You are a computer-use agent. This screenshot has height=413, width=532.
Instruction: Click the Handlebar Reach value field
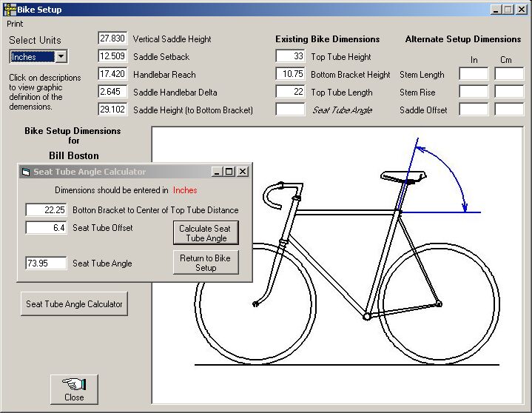point(112,73)
